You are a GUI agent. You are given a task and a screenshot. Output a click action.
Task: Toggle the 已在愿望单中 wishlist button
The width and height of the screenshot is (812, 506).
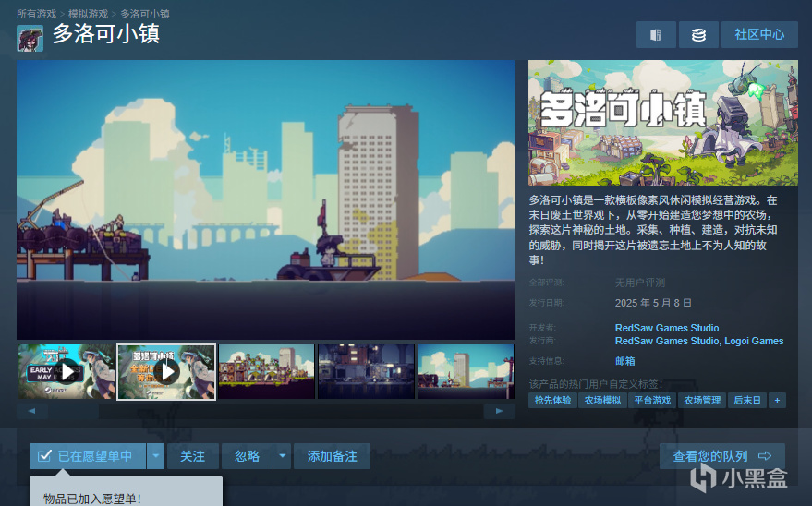(88, 456)
